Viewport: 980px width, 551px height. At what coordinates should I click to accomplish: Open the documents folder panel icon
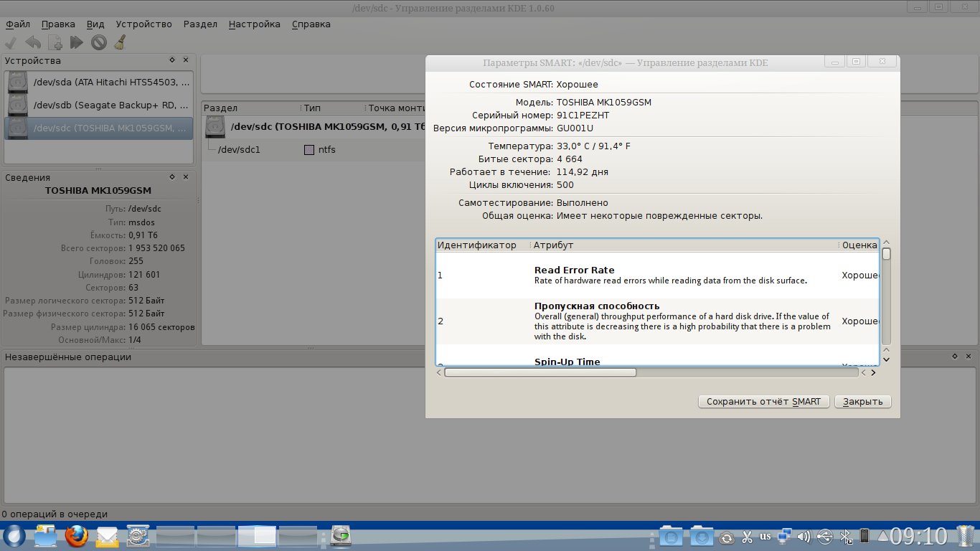click(x=670, y=537)
